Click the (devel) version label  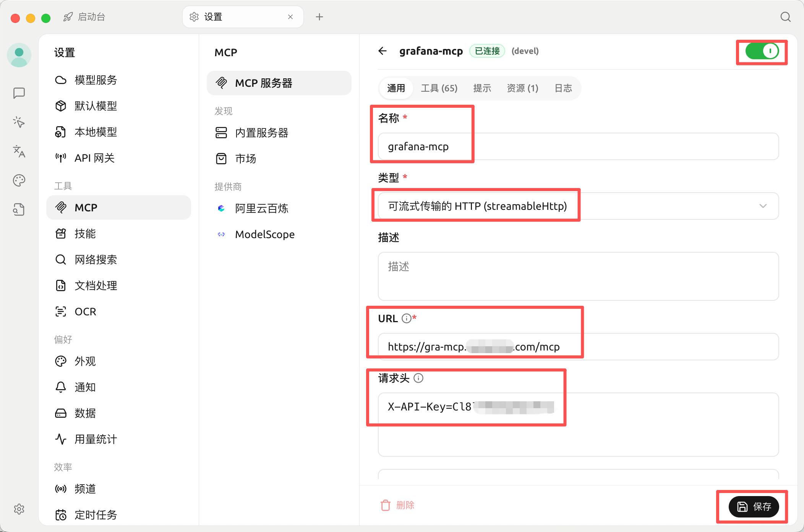tap(525, 51)
